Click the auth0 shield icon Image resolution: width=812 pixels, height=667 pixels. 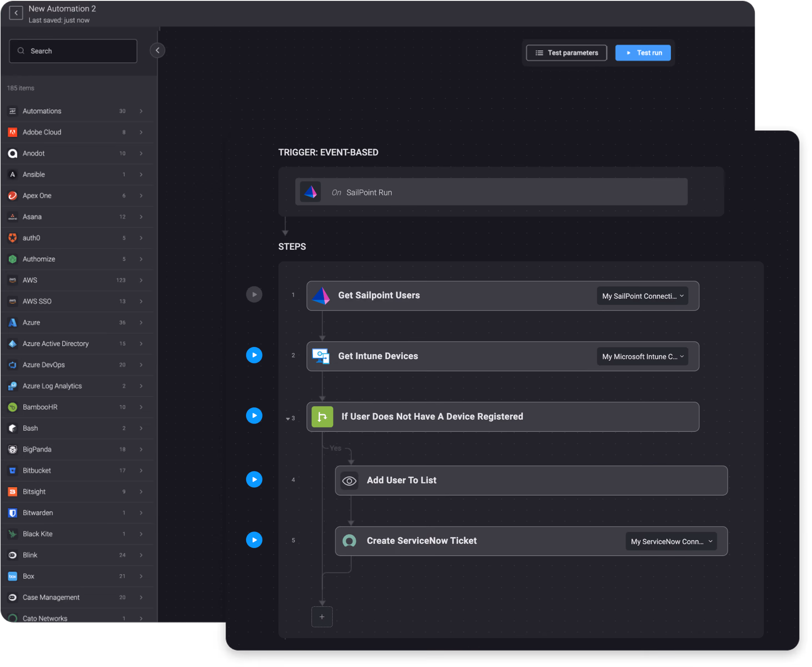(13, 238)
